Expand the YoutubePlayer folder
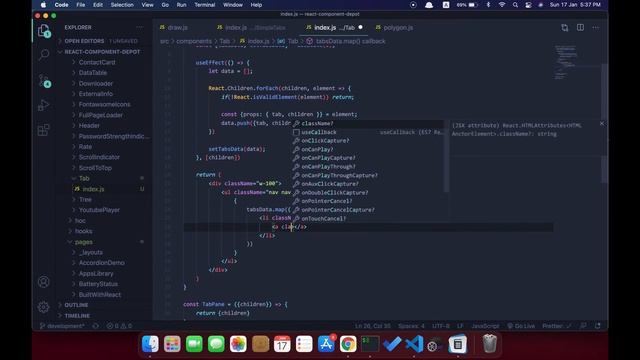 [x=99, y=210]
